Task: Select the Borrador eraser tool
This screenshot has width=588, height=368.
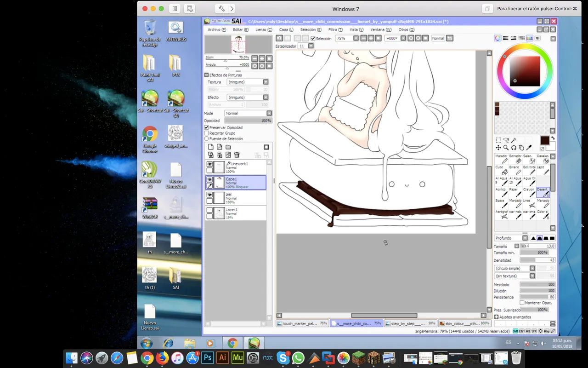Action: [514, 158]
